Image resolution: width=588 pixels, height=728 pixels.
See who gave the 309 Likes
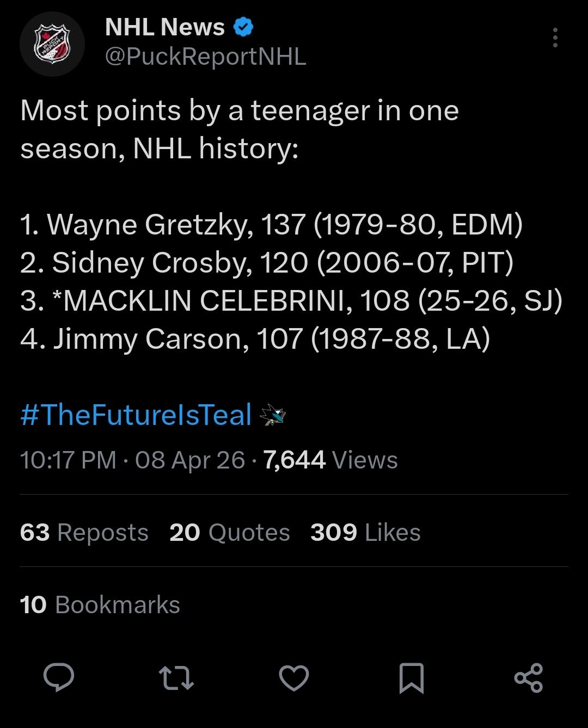tap(365, 532)
